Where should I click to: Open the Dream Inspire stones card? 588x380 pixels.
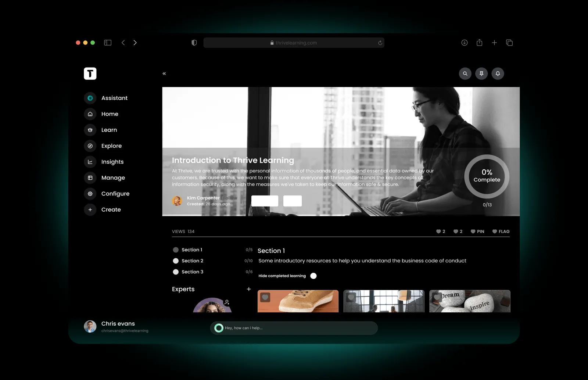coord(470,301)
